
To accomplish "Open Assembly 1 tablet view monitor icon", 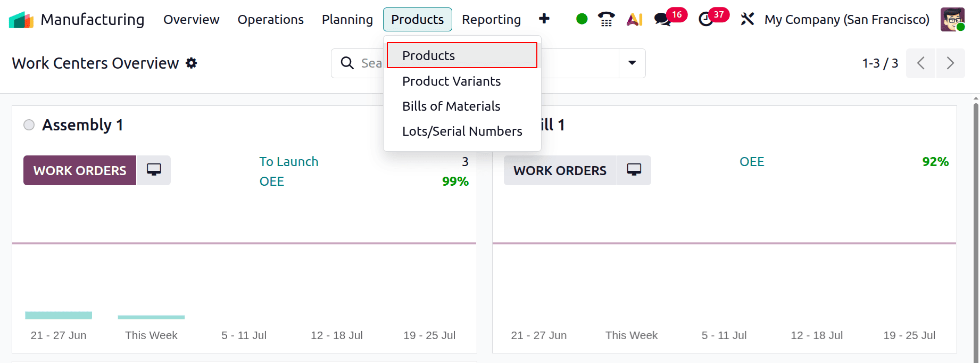I will (x=154, y=170).
